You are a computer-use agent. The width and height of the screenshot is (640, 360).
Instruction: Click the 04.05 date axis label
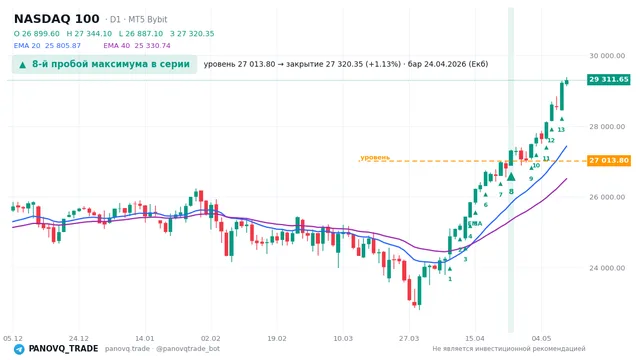pos(541,338)
